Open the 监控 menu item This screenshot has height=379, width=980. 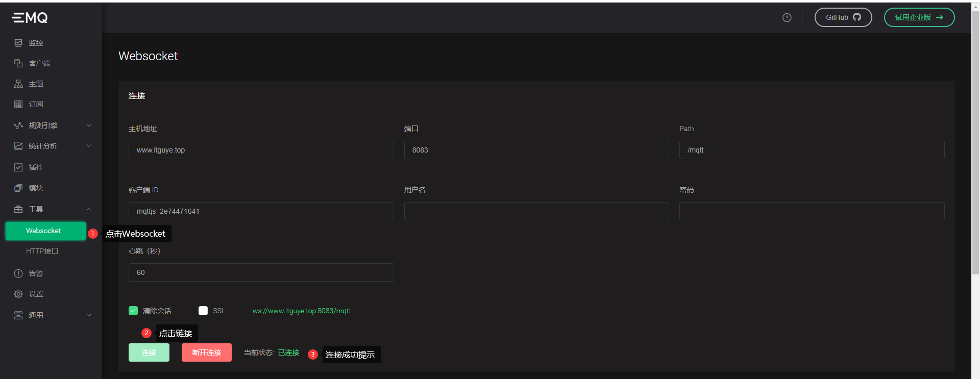(x=51, y=43)
